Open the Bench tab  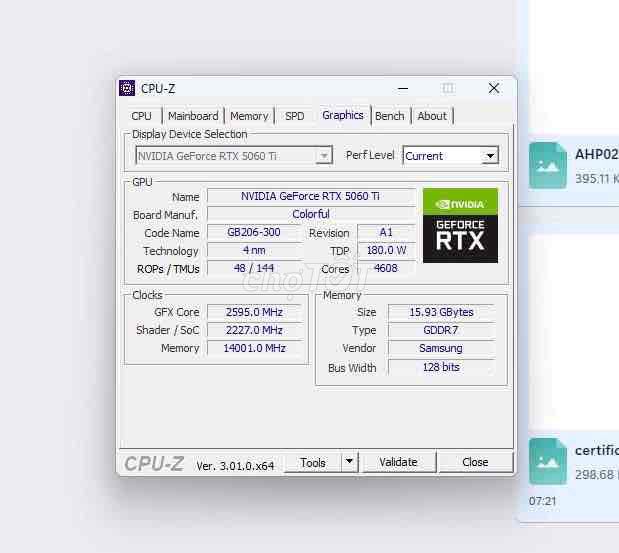390,116
